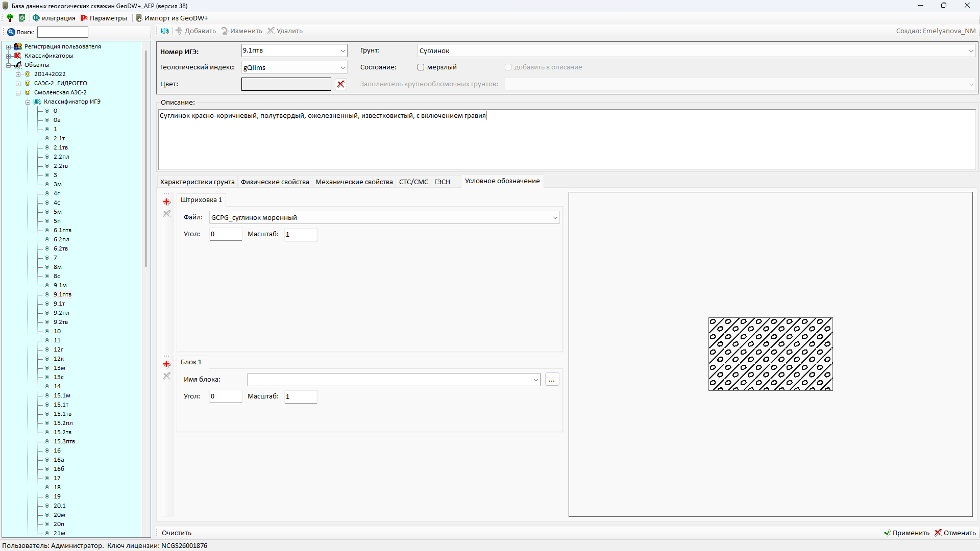Click the Отменить button
Screen dimensions: 980x551
[x=955, y=533]
